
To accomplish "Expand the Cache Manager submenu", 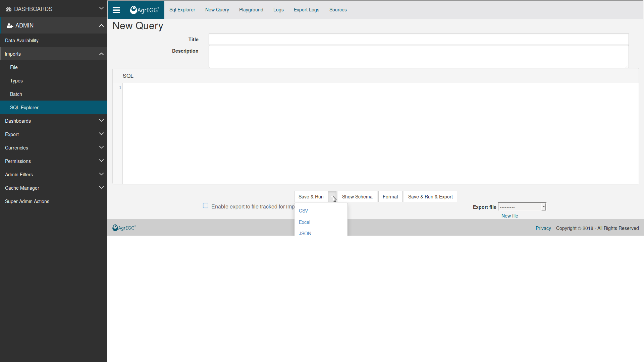I will click(x=101, y=188).
